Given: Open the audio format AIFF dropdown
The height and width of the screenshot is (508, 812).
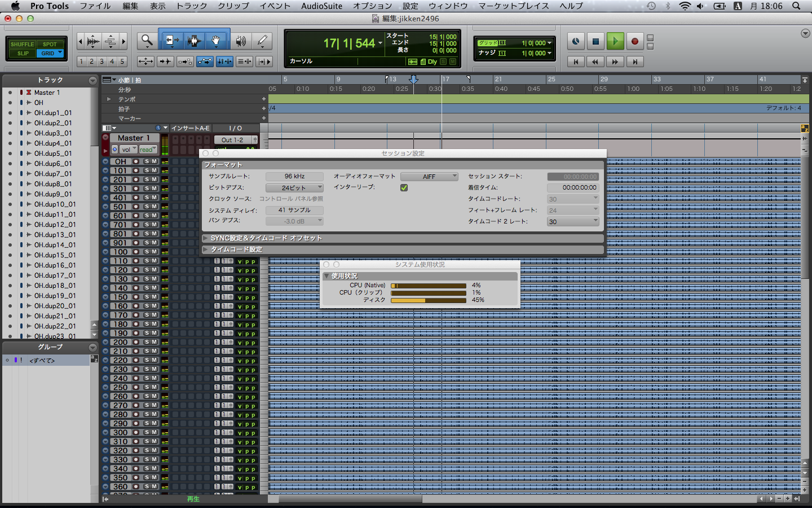Looking at the screenshot, I should 429,177.
